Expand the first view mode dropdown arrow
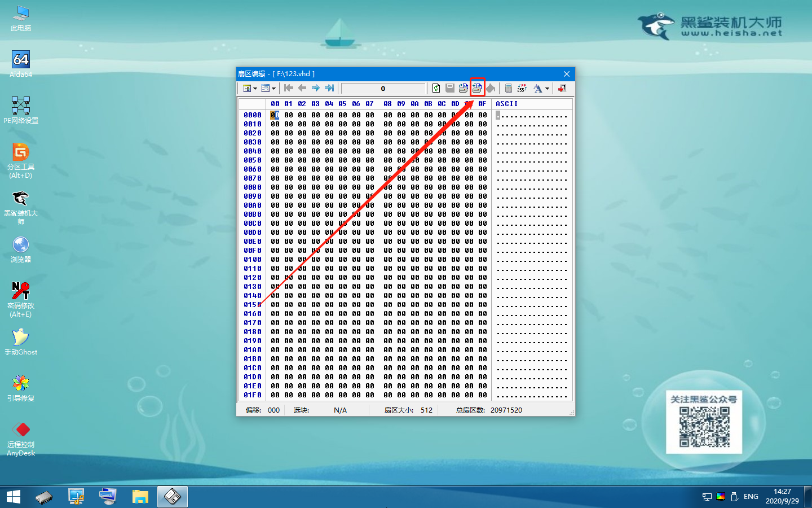Viewport: 812px width, 508px height. click(255, 89)
